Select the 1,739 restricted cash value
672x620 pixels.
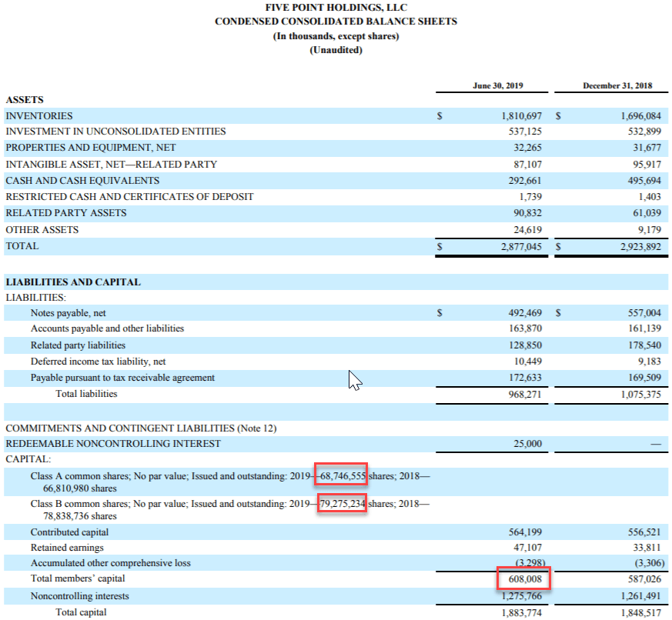point(530,197)
